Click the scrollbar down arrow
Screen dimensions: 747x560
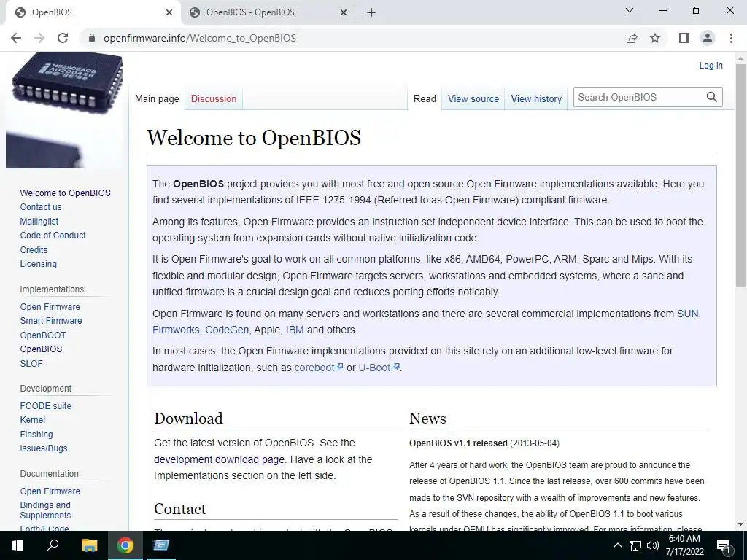[x=740, y=524]
